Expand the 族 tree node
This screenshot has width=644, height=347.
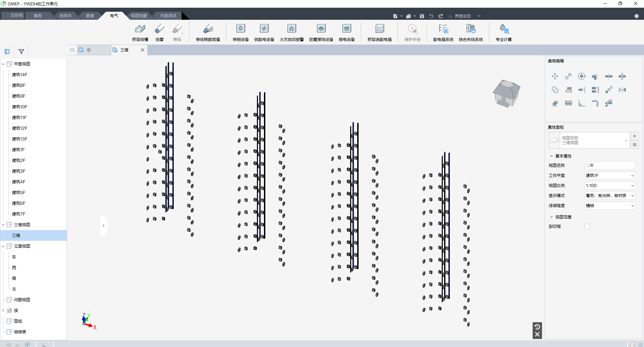pyautogui.click(x=3, y=310)
